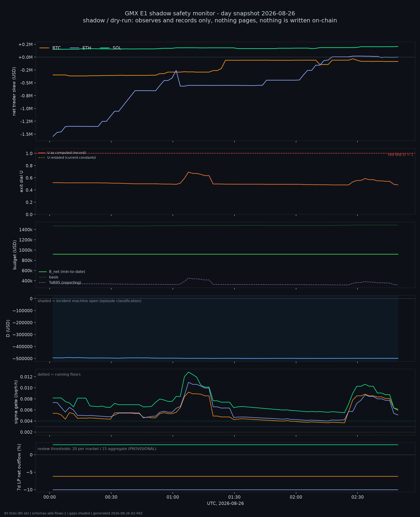The image size is (420, 517).
Task: Click the '−500000' D-axis tick label
Action: pos(23,358)
